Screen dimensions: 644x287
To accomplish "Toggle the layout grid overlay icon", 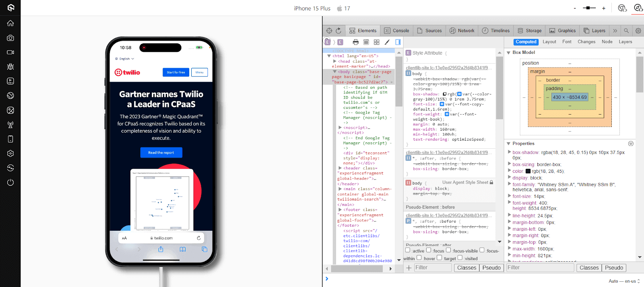I will click(x=376, y=42).
